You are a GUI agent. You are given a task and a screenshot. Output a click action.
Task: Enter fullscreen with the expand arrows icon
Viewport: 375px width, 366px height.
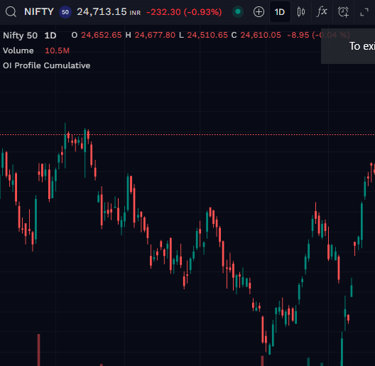click(x=364, y=12)
